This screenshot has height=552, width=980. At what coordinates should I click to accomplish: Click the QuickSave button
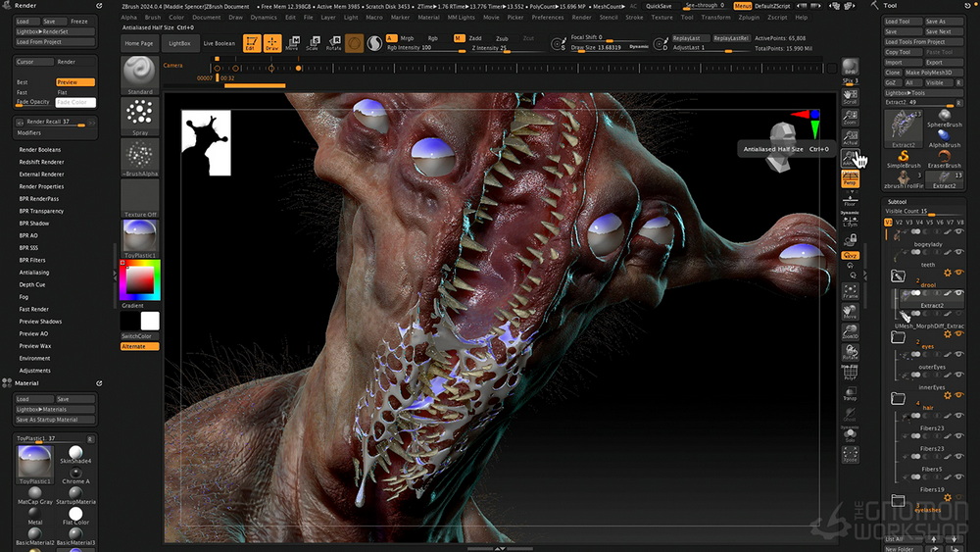[659, 6]
